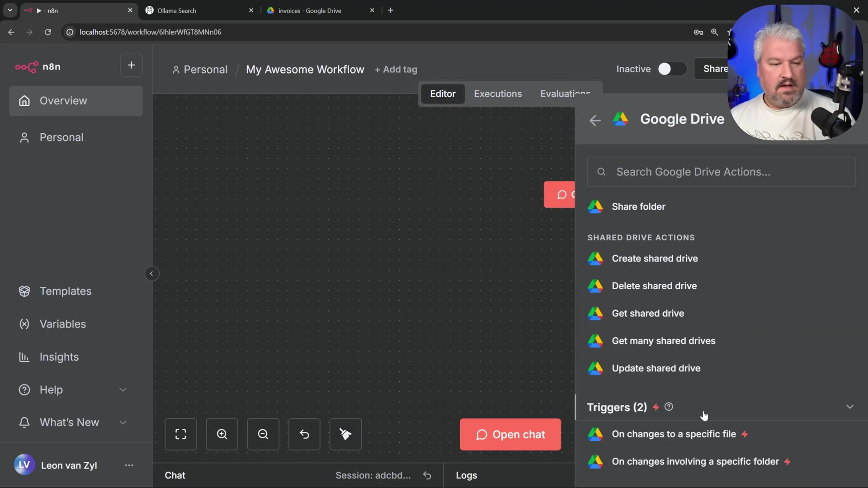
Task: Click the undo arrow on canvas toolbar
Action: [x=304, y=434]
